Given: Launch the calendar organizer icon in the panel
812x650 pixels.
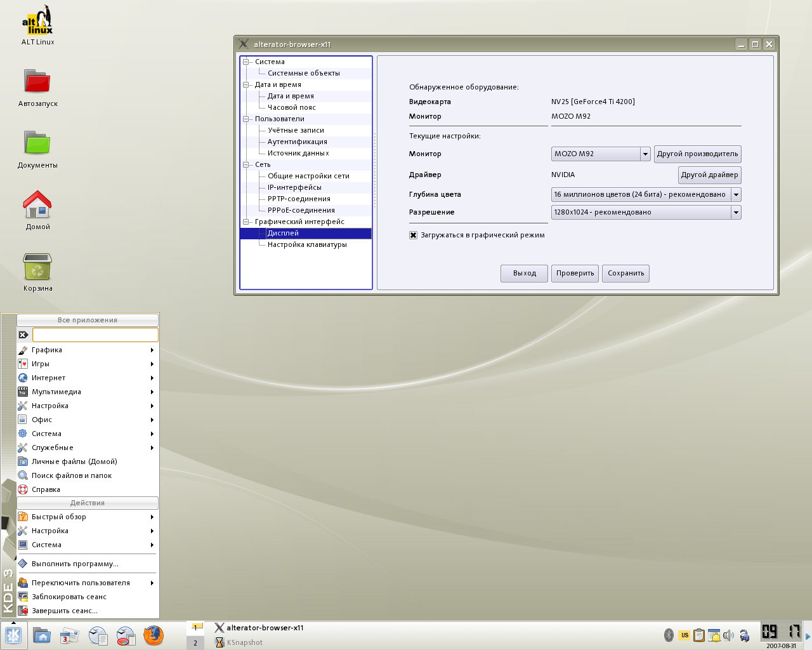Looking at the screenshot, I should (x=70, y=635).
